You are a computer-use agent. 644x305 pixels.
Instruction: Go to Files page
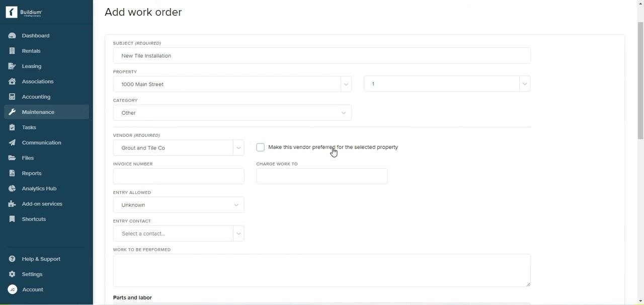[46, 158]
